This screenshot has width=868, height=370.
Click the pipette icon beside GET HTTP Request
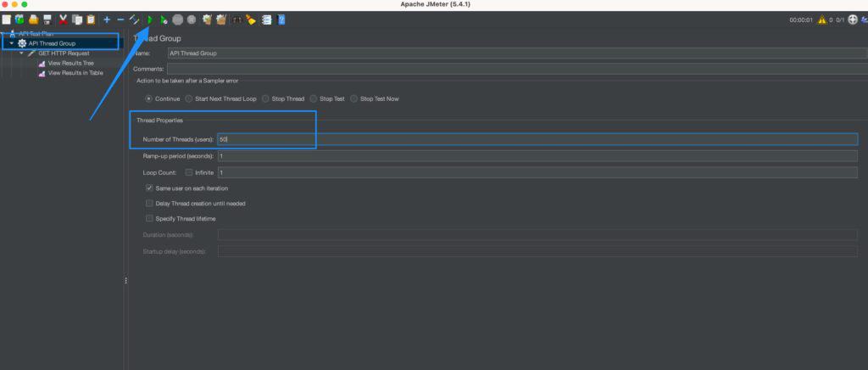32,53
